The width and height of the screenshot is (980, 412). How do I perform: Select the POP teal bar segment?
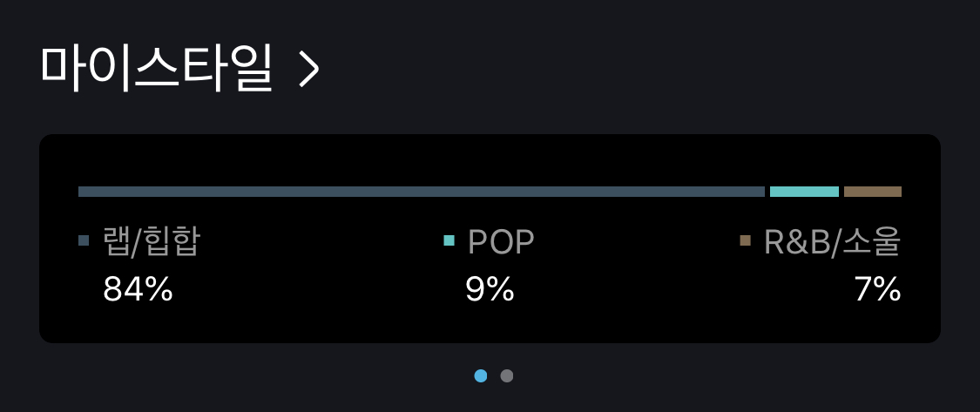click(804, 192)
